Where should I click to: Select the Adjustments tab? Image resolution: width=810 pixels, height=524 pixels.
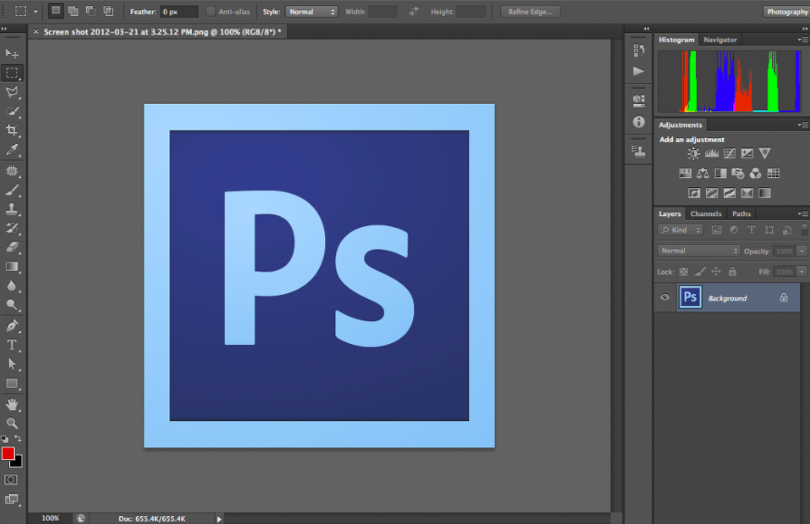tap(680, 125)
